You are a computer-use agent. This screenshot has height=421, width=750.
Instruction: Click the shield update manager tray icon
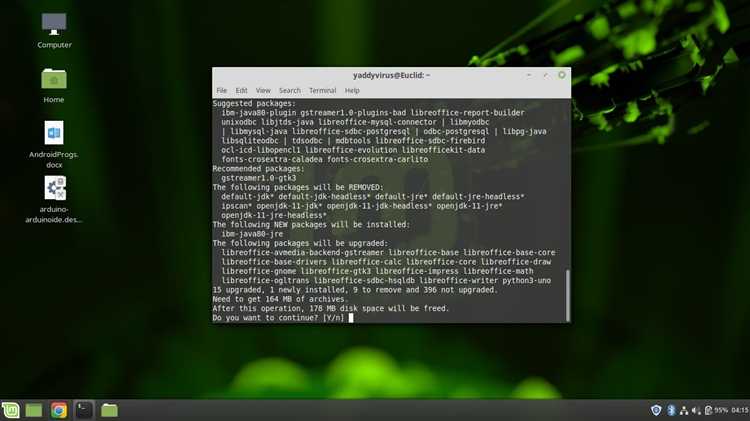pos(656,410)
